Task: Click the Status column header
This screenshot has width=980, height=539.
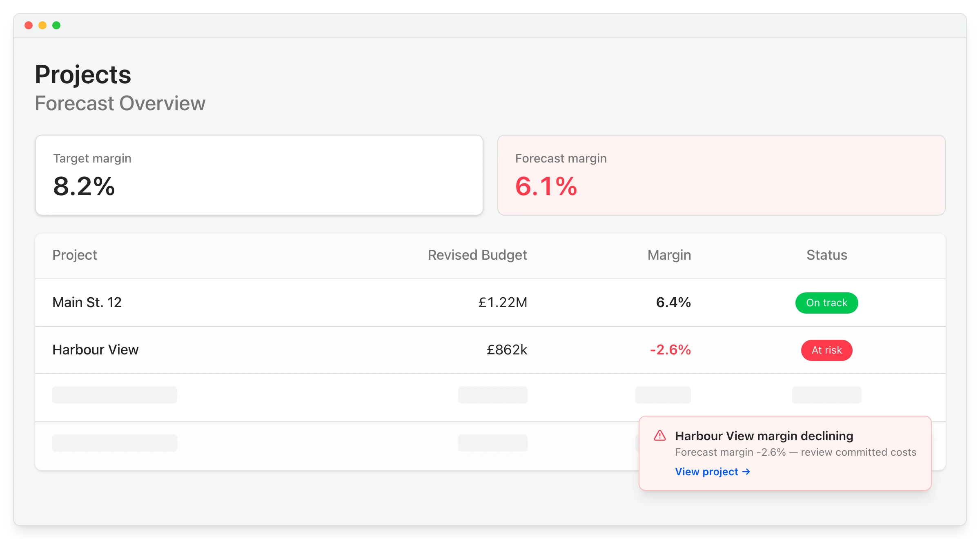Action: click(827, 255)
